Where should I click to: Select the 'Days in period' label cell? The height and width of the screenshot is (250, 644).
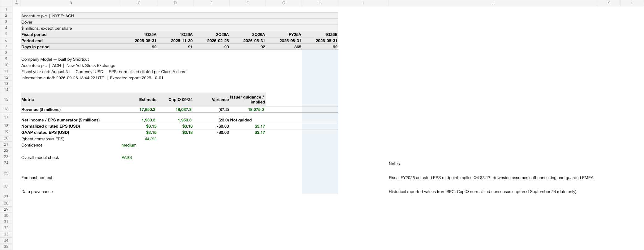pos(71,47)
